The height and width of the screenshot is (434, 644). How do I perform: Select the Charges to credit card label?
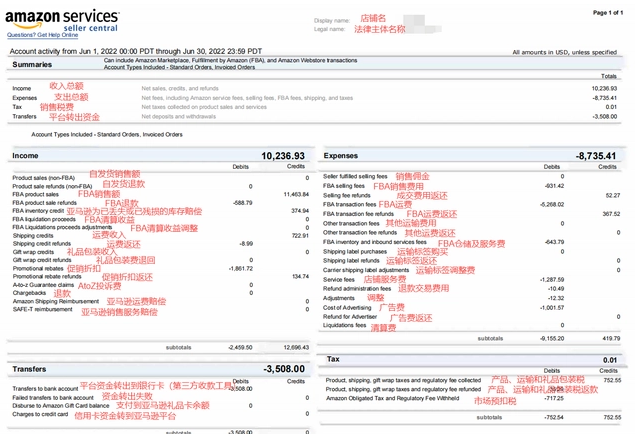point(40,414)
